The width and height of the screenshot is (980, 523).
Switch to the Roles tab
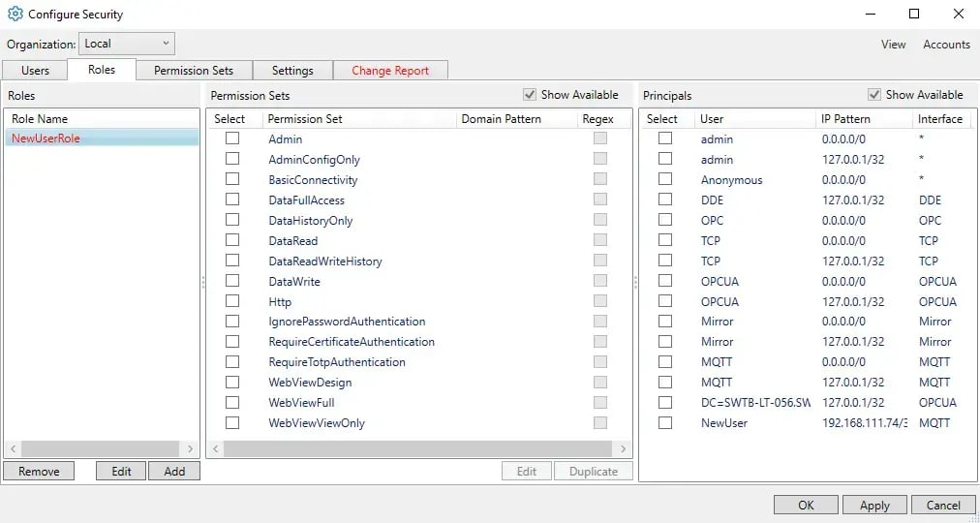102,70
